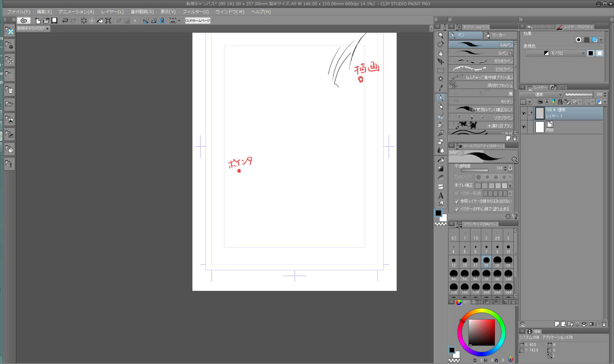Open the モノクロ expression color dropdown
The image size is (614, 364).
555,53
